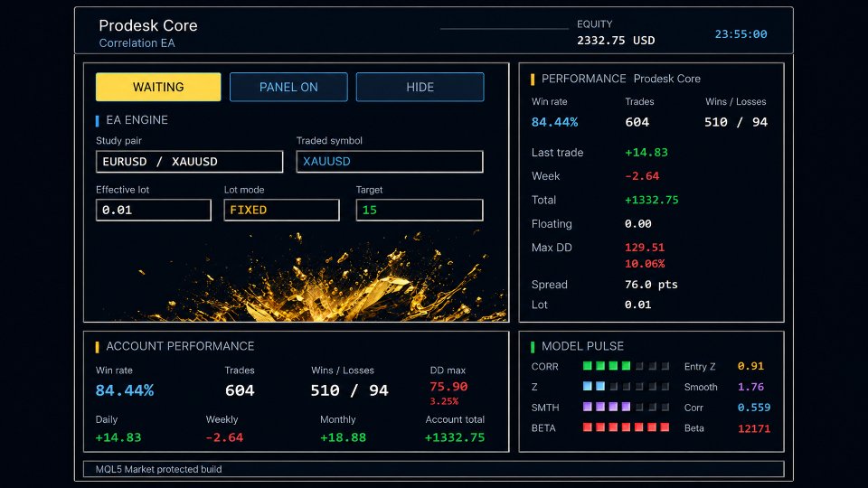The width and height of the screenshot is (868, 488).
Task: Click 510 / 94 in Performance panel
Action: coord(736,122)
